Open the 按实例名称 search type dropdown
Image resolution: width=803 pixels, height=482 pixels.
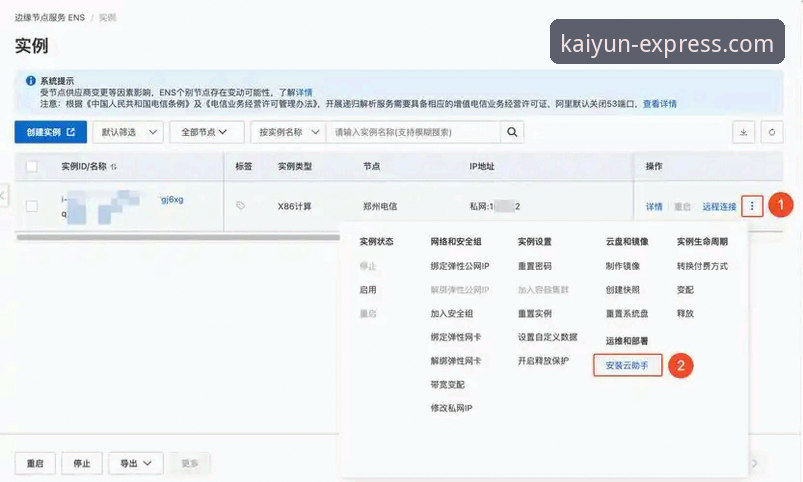click(288, 132)
